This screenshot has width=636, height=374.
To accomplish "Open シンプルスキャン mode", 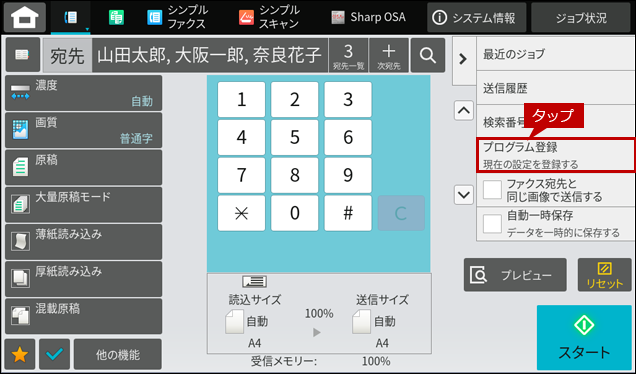I will [x=269, y=17].
